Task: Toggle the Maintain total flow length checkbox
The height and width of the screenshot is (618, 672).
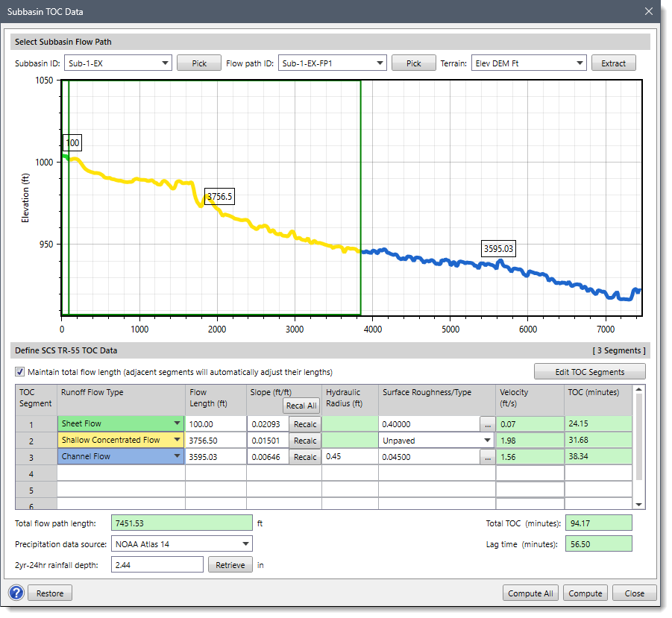Action: tap(19, 372)
